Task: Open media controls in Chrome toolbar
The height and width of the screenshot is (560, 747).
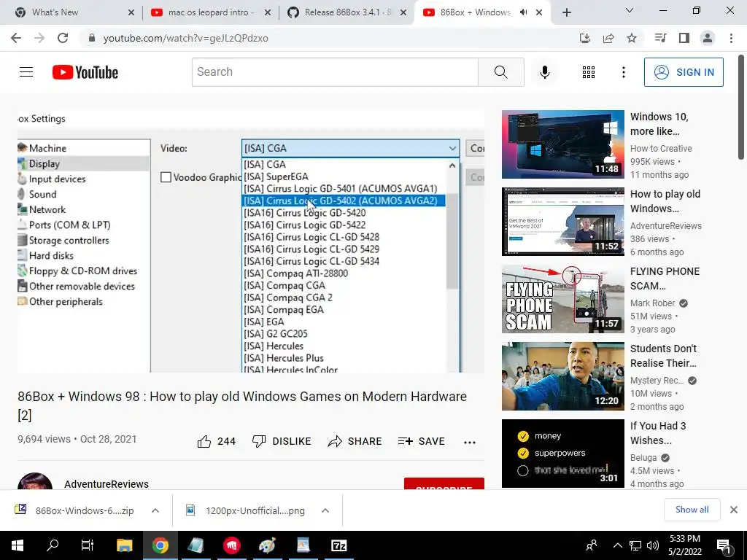Action: (x=660, y=38)
